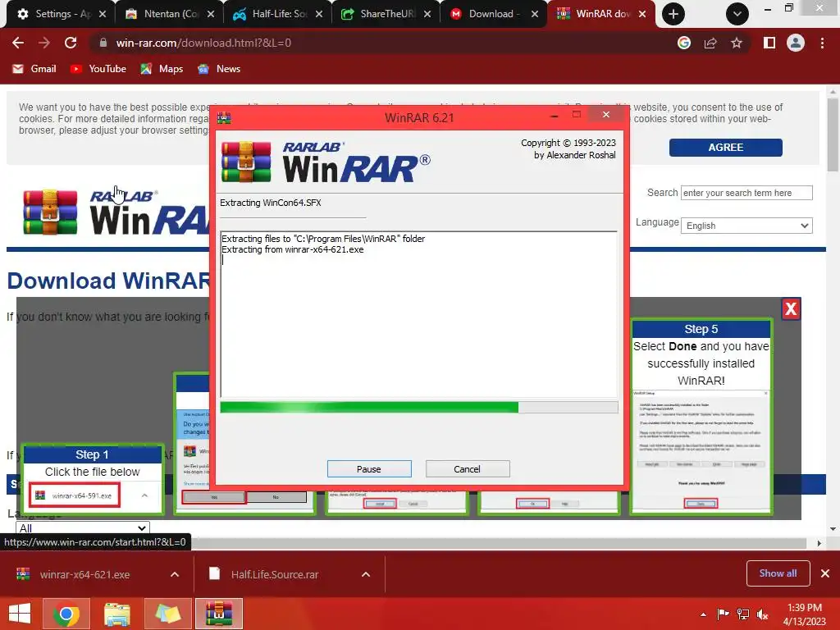Open the Windows Start menu
Viewport: 840px width, 630px height.
pyautogui.click(x=20, y=614)
